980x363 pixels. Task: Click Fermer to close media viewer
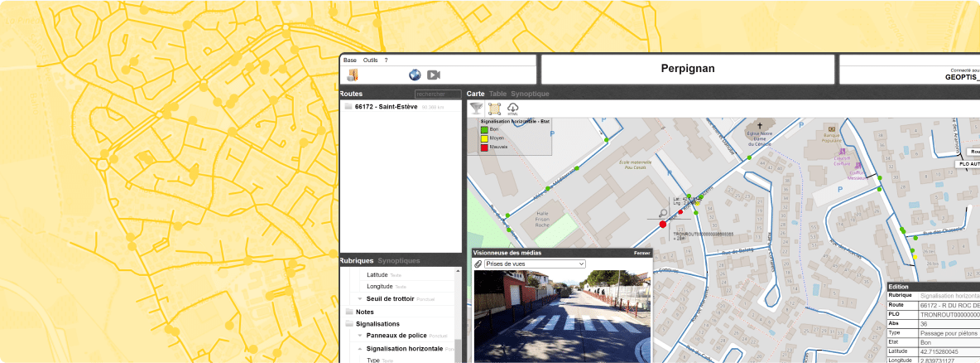tap(641, 253)
